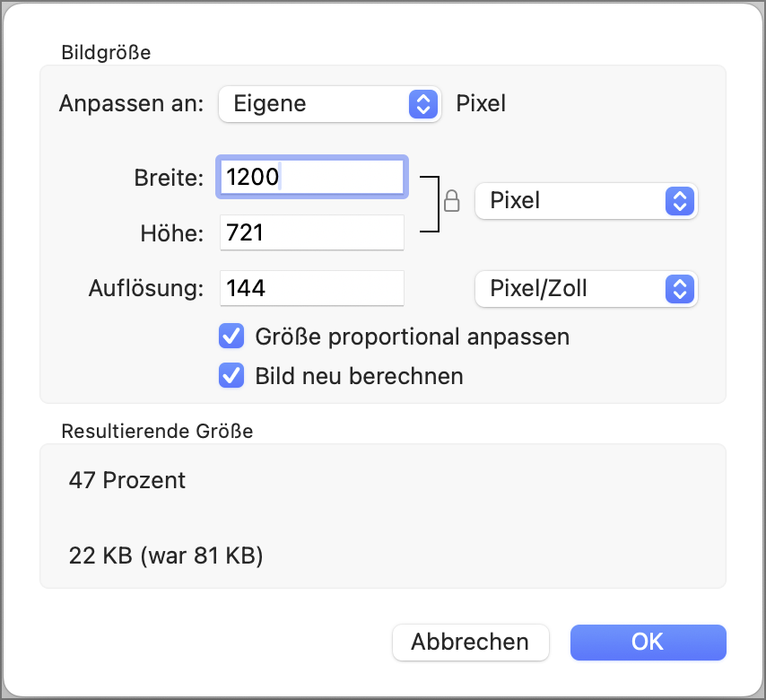Toggle the Größe proportional anpassen checkbox
Screen dimensions: 766x700
coord(231,337)
